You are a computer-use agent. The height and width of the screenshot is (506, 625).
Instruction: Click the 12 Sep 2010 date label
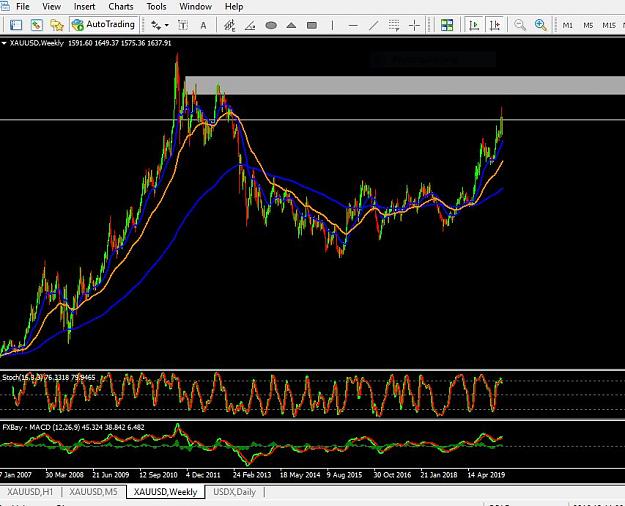158,475
